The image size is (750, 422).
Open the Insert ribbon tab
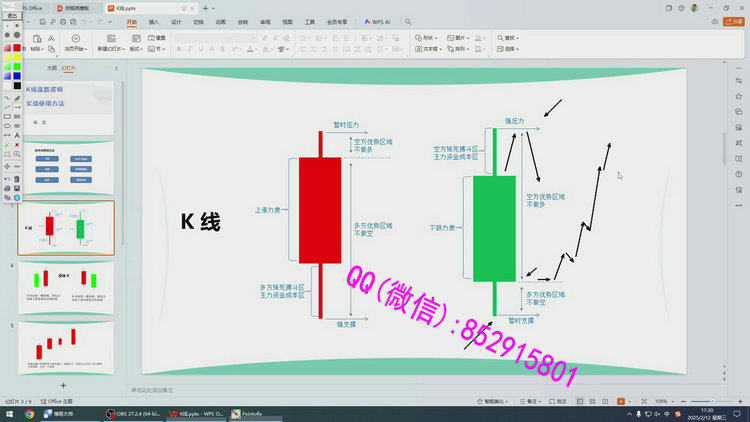click(x=153, y=20)
